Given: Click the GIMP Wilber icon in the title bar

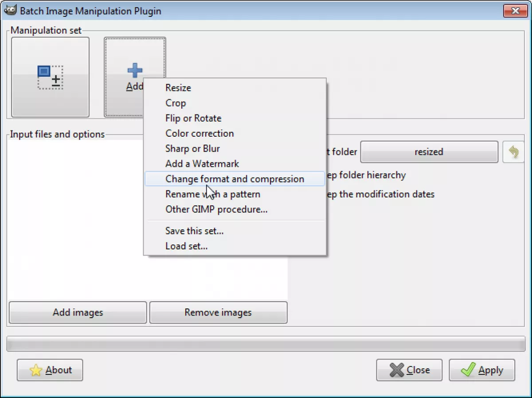Looking at the screenshot, I should pos(10,10).
